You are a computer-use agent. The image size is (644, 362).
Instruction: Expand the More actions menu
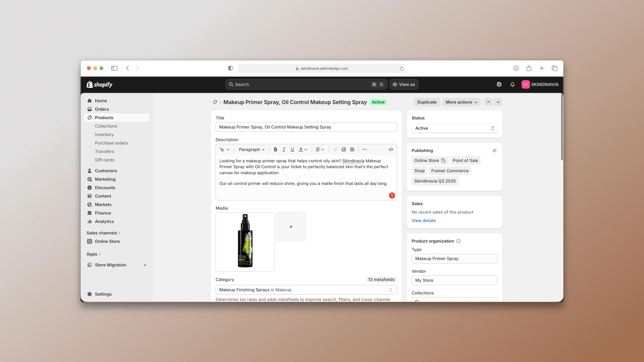tap(461, 102)
